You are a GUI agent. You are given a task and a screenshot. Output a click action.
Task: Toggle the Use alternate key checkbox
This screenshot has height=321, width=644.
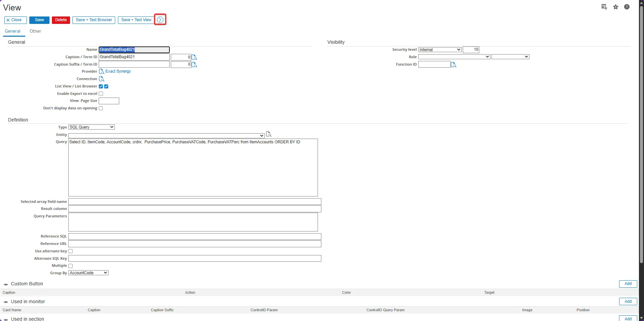[x=71, y=251]
